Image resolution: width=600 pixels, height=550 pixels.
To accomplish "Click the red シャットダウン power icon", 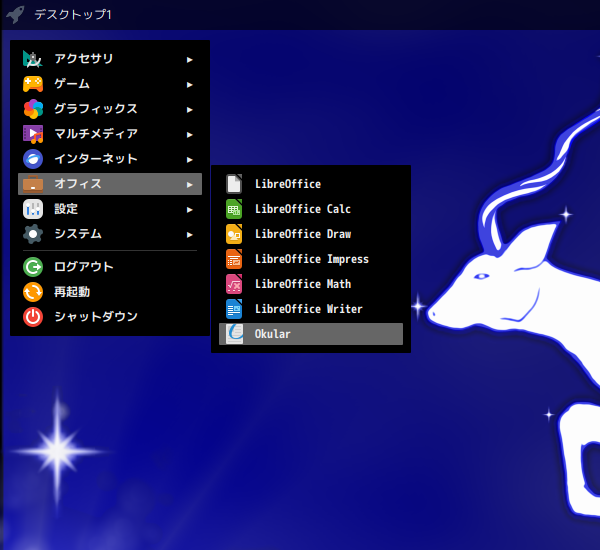I will coord(33,317).
